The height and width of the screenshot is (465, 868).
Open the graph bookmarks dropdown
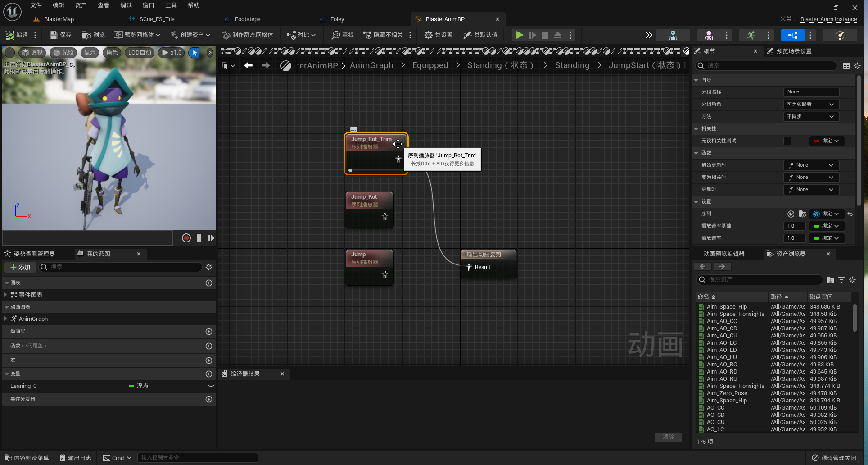click(x=229, y=66)
